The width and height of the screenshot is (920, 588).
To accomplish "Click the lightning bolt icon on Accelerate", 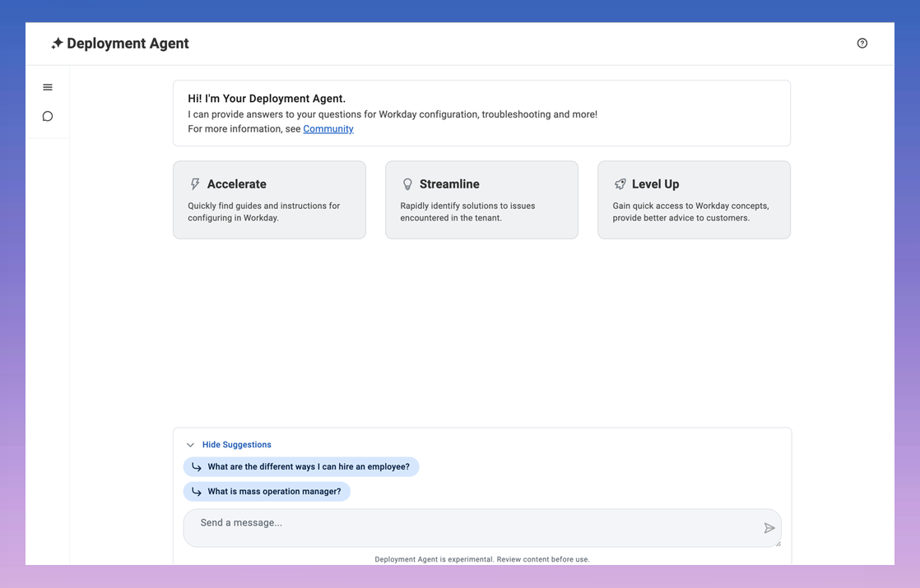I will pyautogui.click(x=195, y=184).
